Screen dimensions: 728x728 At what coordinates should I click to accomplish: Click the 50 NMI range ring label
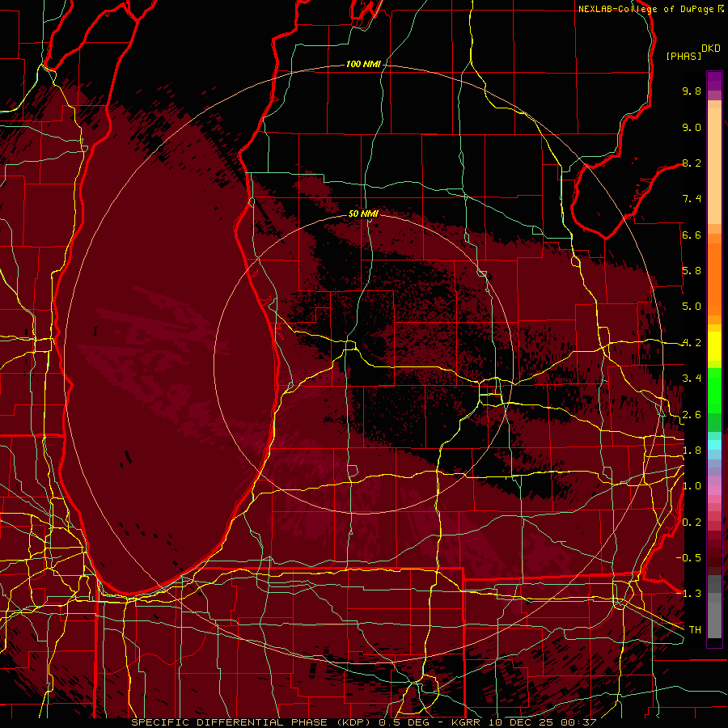tap(363, 214)
